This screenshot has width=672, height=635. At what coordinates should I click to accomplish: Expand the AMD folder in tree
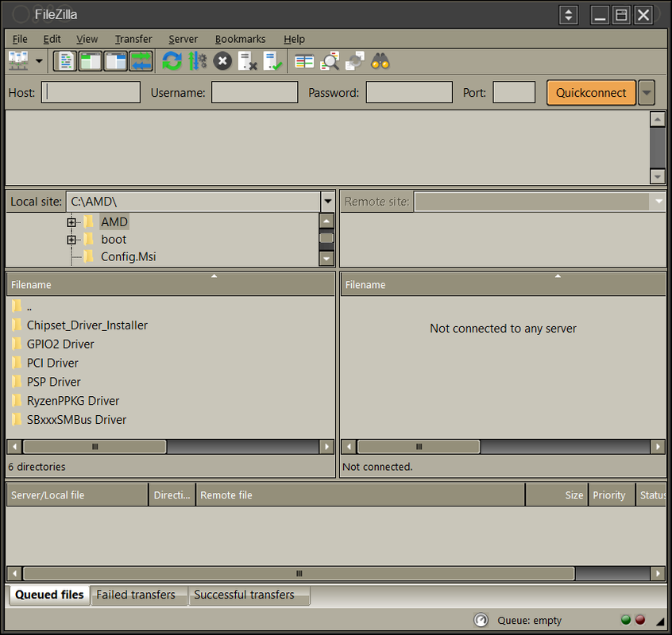click(71, 222)
